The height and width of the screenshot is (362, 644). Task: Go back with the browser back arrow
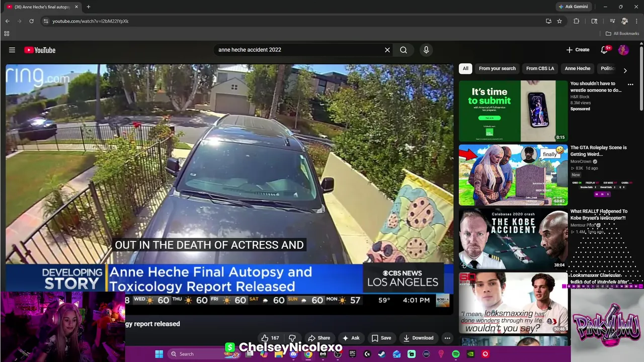point(8,21)
